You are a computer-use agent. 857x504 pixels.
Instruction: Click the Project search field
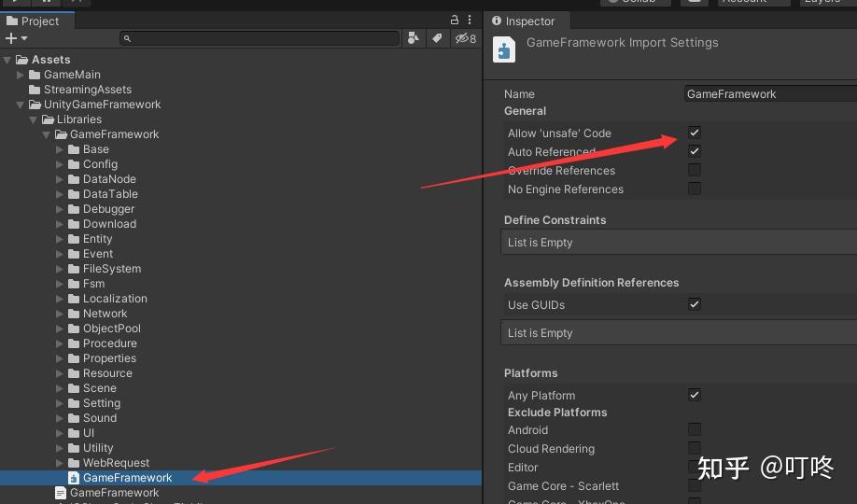(x=261, y=38)
